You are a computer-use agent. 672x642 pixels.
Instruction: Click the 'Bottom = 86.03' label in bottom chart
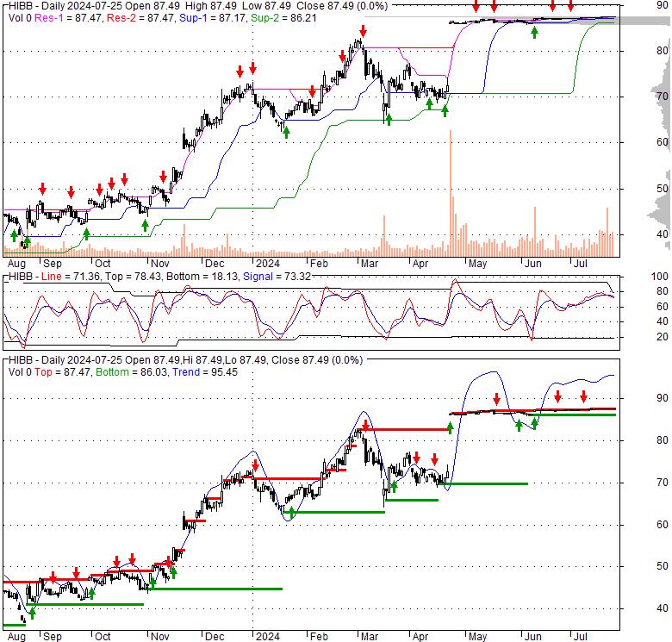click(x=131, y=372)
